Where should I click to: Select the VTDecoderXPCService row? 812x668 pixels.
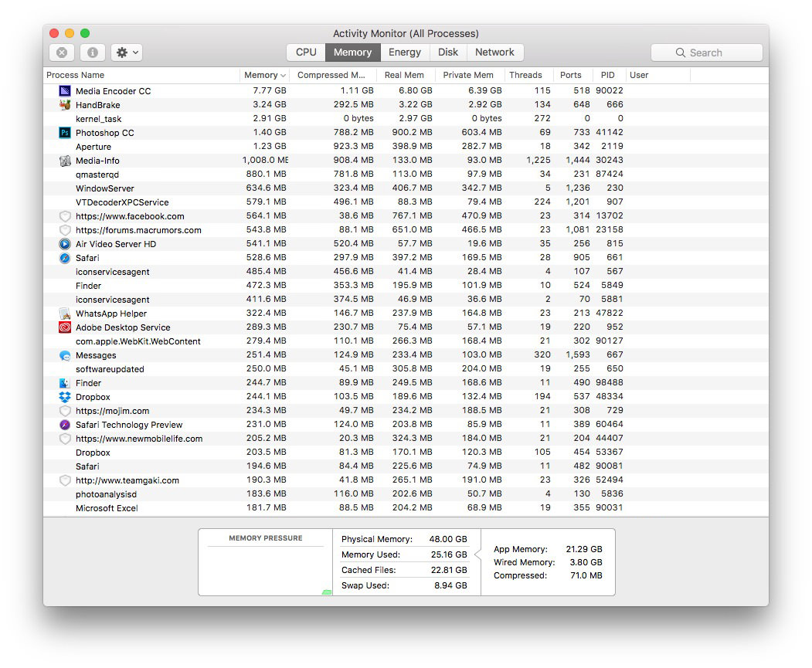(406, 202)
